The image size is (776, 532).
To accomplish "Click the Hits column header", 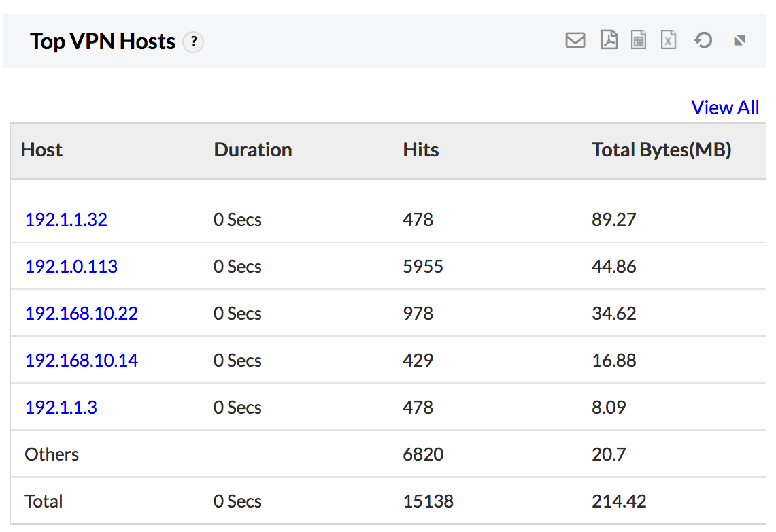I will click(421, 150).
